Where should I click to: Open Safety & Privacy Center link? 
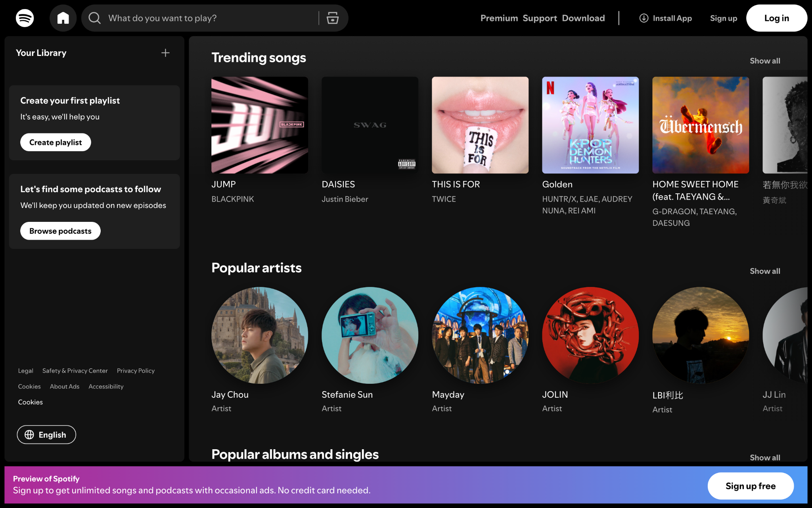coord(75,371)
